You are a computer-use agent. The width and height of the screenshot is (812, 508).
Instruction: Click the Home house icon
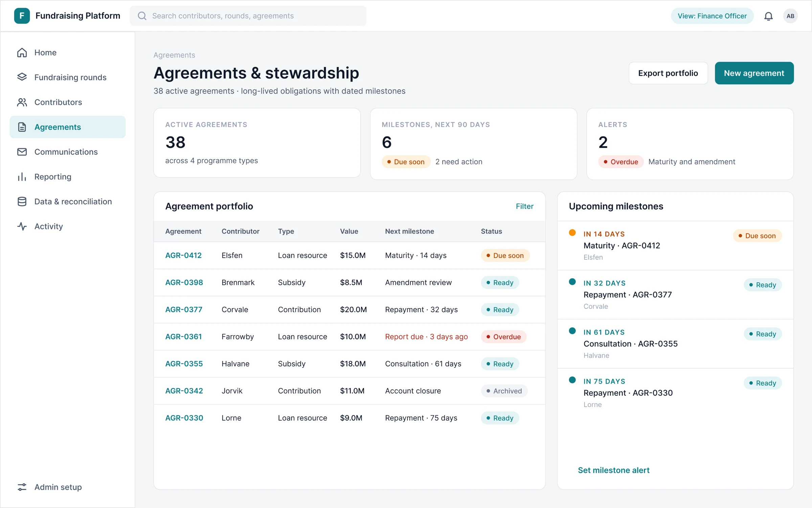tap(22, 52)
